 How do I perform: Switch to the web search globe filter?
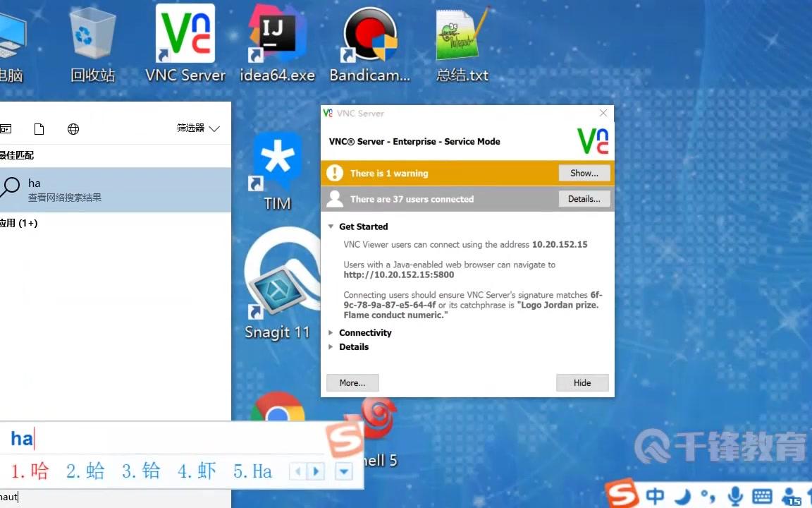[x=73, y=129]
